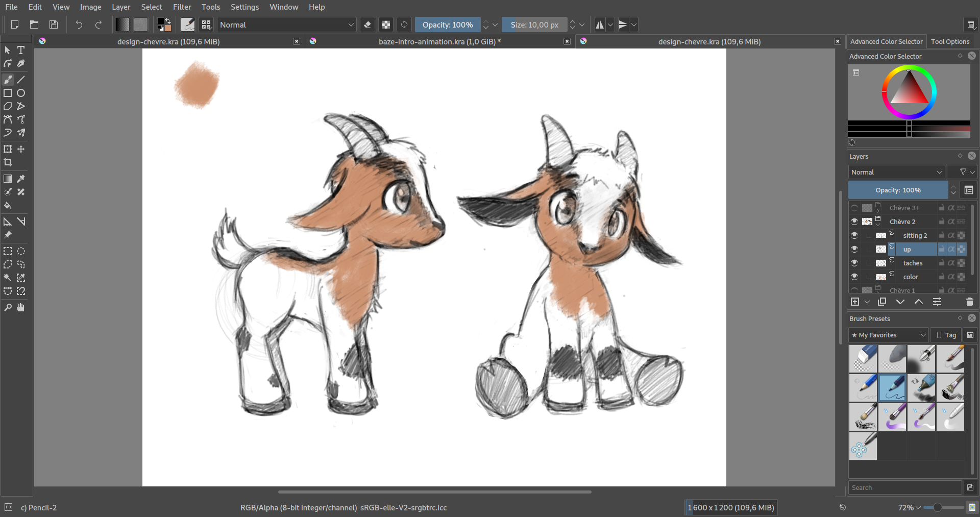Select the Rectangular Selection tool
The height and width of the screenshot is (517, 980).
point(8,251)
